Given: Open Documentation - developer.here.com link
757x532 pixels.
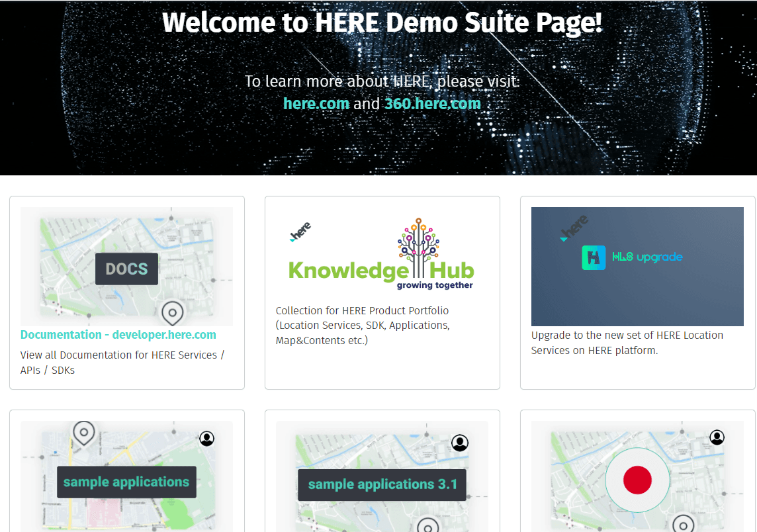Looking at the screenshot, I should coord(118,335).
